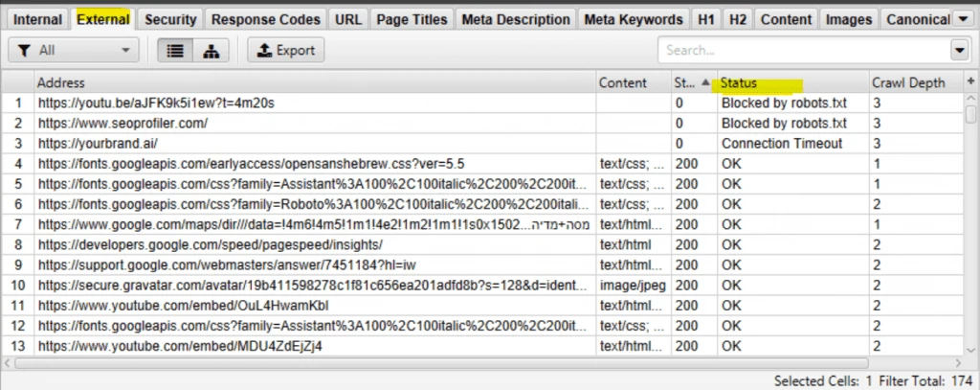Viewport: 980px width, 390px height.
Task: Toggle sort arrow on Status Code column
Action: [705, 82]
